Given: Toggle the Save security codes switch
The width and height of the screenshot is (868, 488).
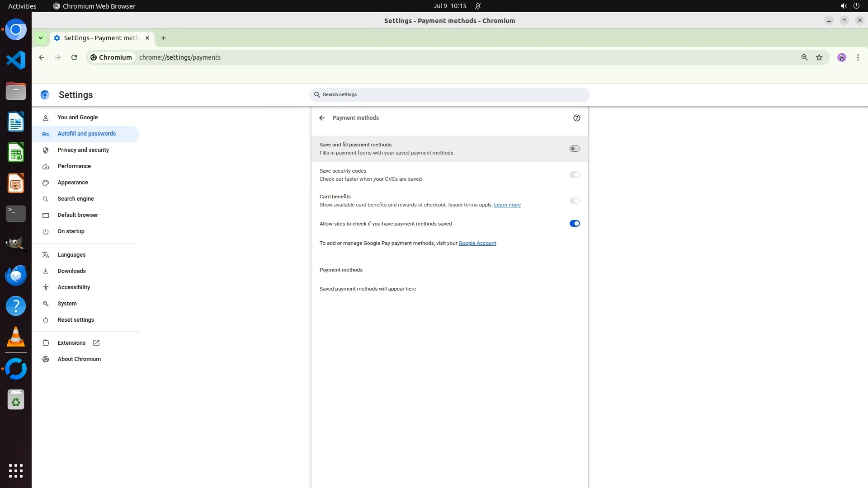Looking at the screenshot, I should [x=574, y=175].
